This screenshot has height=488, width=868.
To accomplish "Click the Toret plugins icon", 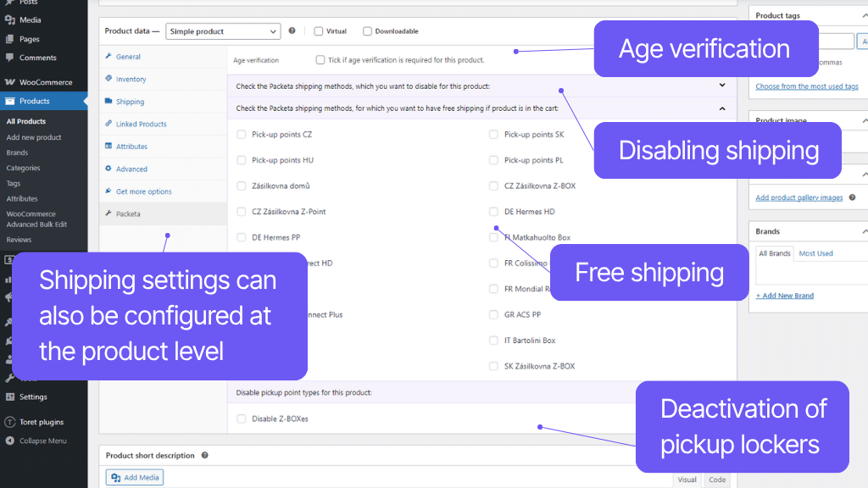I will 10,422.
